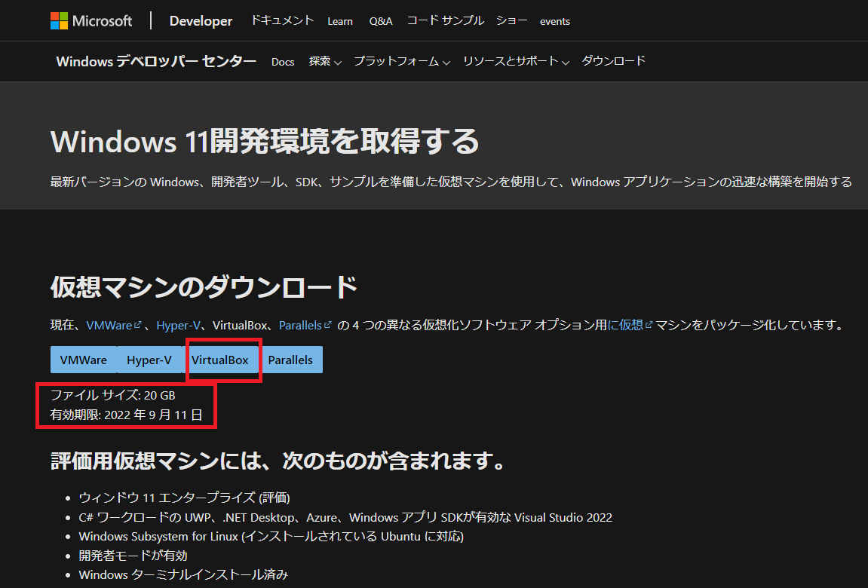Expand the リソースとサポート dropdown
This screenshot has width=868, height=588.
tap(516, 61)
